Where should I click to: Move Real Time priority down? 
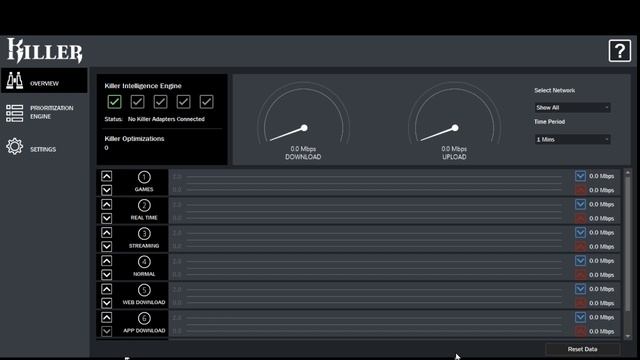point(107,218)
